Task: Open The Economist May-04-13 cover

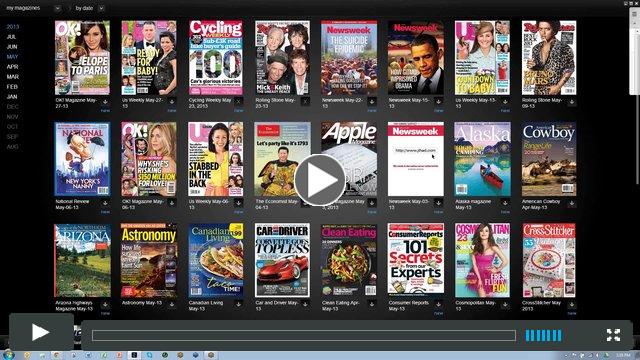Action: tap(282, 159)
